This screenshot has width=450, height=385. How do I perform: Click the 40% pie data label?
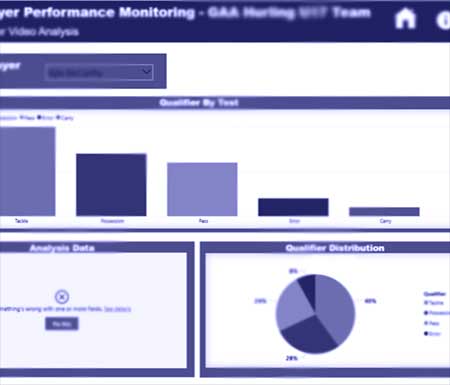(x=370, y=301)
